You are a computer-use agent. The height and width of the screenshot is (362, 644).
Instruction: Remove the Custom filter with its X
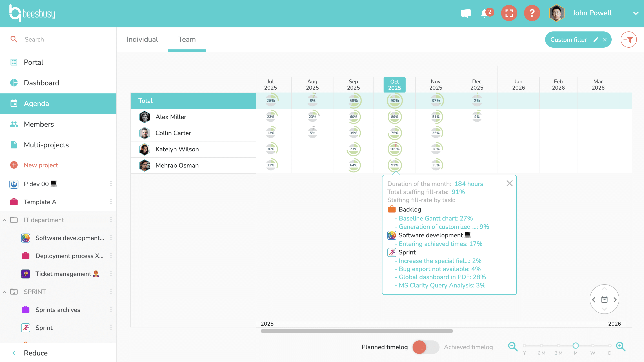click(605, 40)
